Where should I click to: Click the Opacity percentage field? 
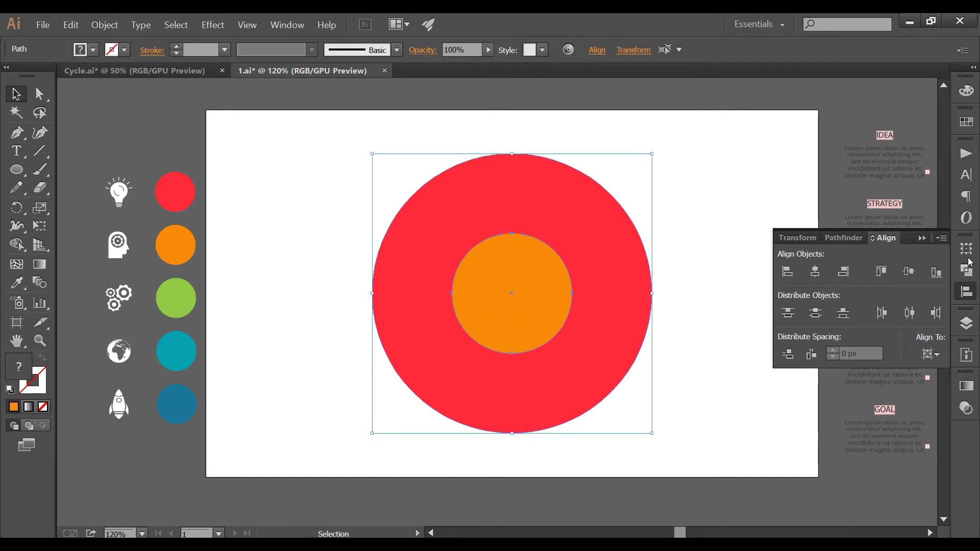461,50
